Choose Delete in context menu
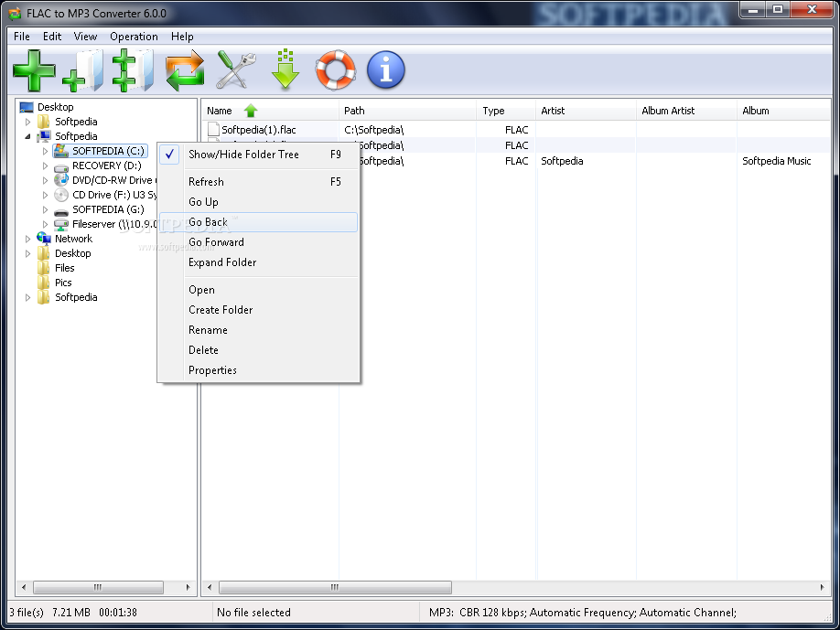The image size is (840, 630). [x=258, y=350]
